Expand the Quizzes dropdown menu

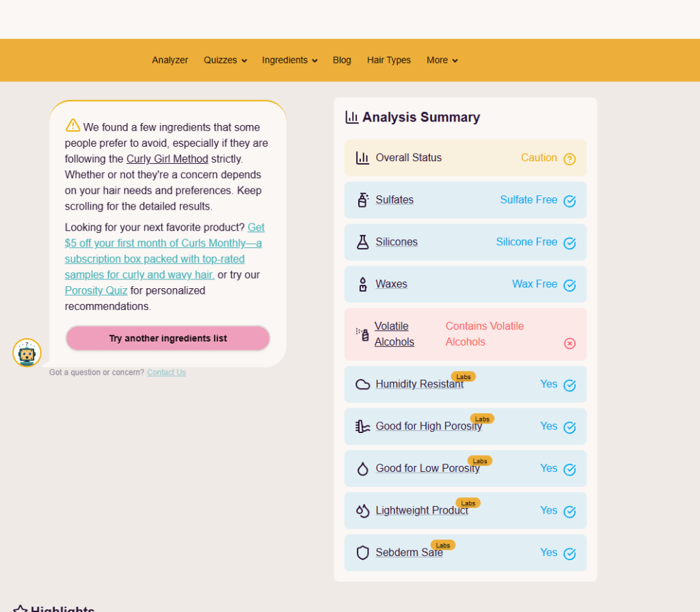(225, 60)
